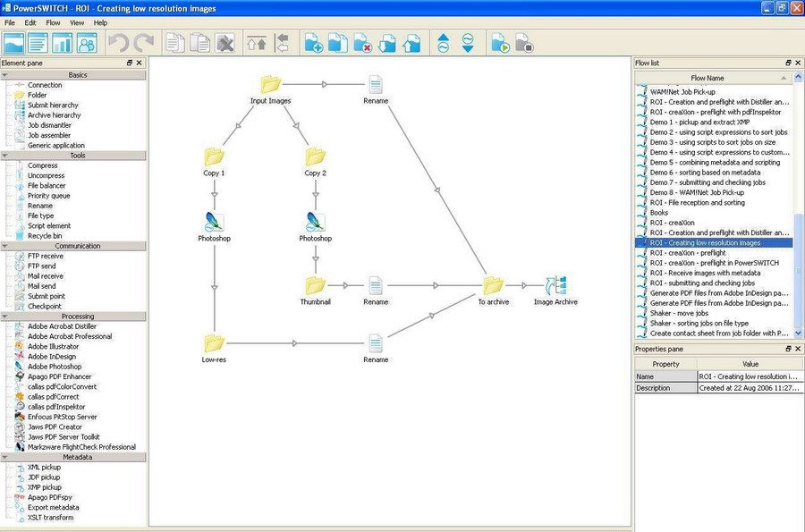Choose the Adobe Photoshop element in Processing
This screenshot has height=532, width=805.
click(54, 367)
